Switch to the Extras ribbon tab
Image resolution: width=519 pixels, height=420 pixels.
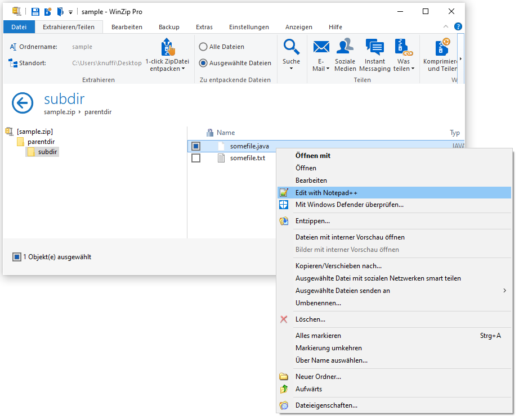pos(204,27)
